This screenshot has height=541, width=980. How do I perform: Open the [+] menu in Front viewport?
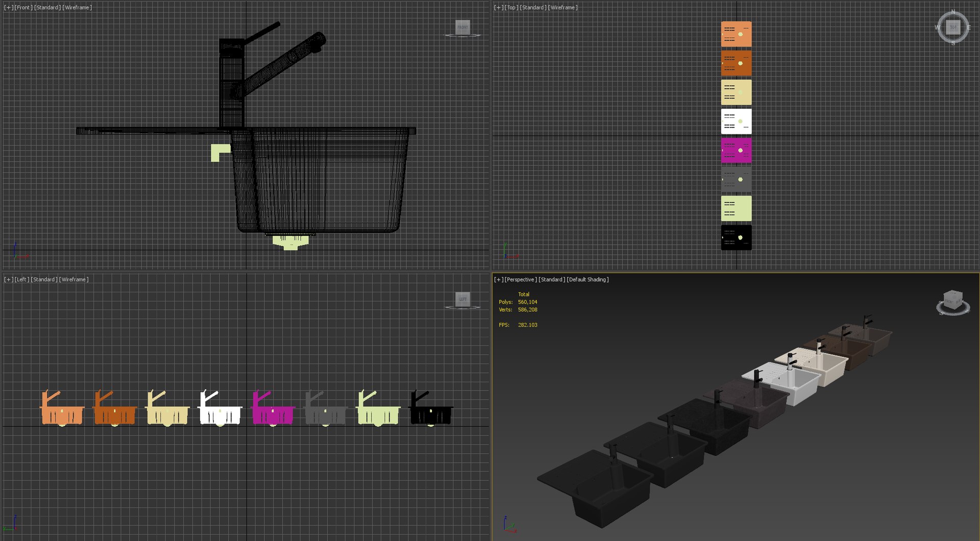(x=9, y=8)
